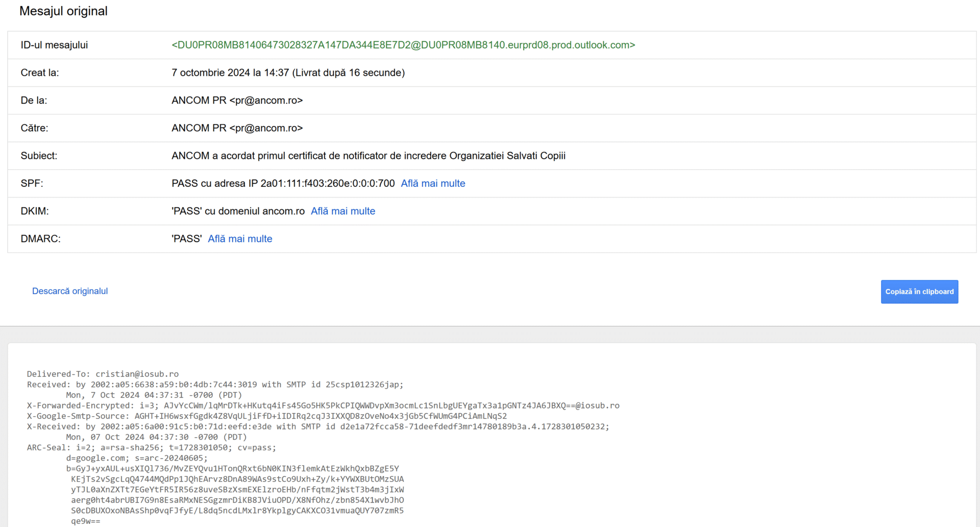980x527 pixels.
Task: Click the 'ARC-Seal' header line
Action: tap(151, 448)
